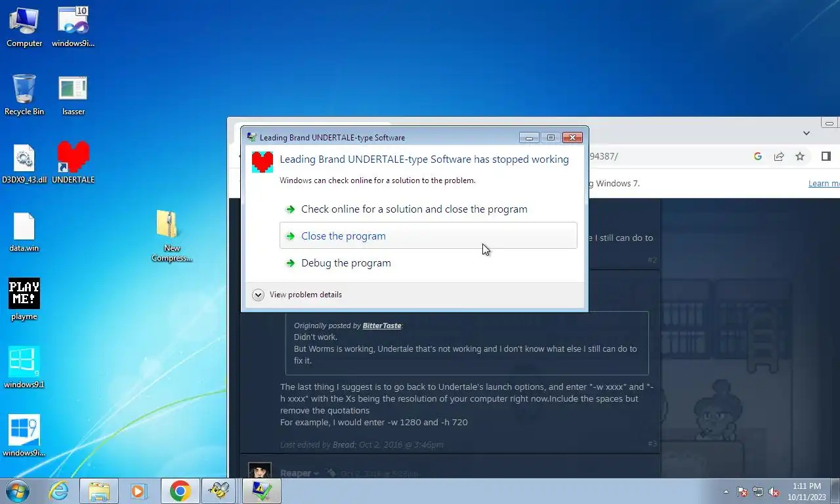Launch Internet Explorer from taskbar
The height and width of the screenshot is (504, 840).
(59, 491)
